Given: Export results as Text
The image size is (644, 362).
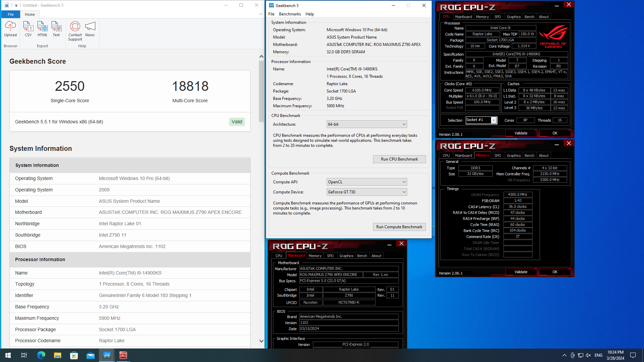Looking at the screenshot, I should click(56, 29).
